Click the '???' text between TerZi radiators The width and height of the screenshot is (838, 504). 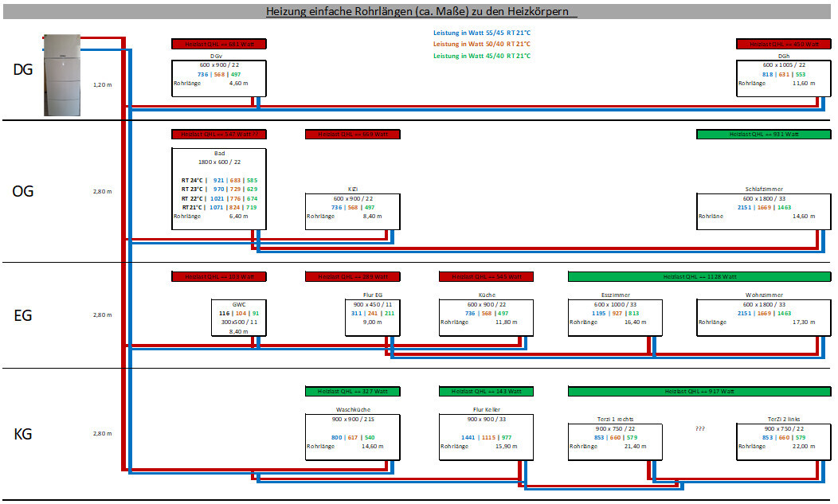700,428
